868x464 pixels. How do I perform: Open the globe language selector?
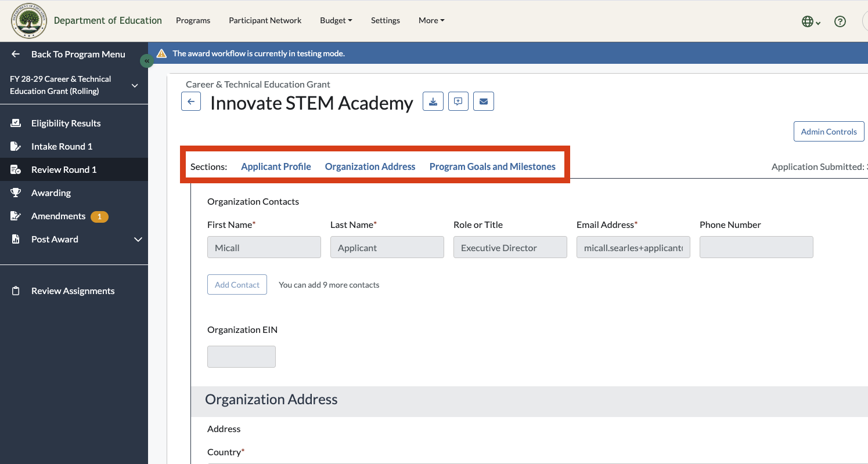click(811, 21)
